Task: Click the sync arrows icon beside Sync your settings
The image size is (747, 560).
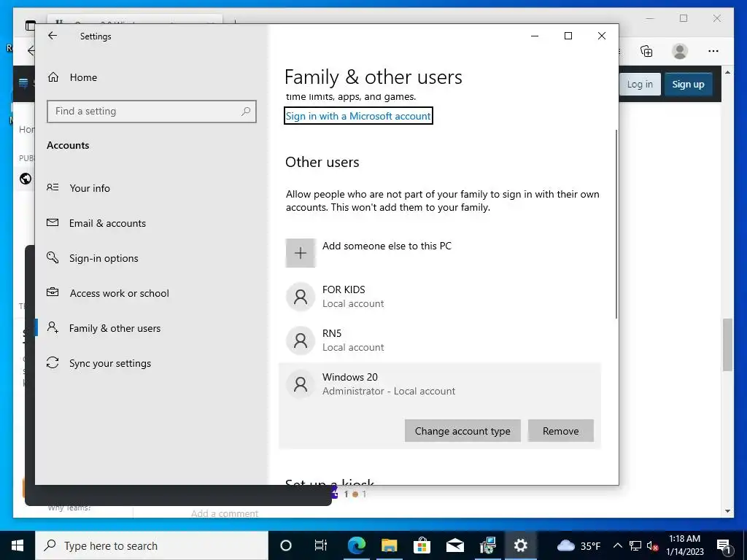Action: click(x=53, y=363)
